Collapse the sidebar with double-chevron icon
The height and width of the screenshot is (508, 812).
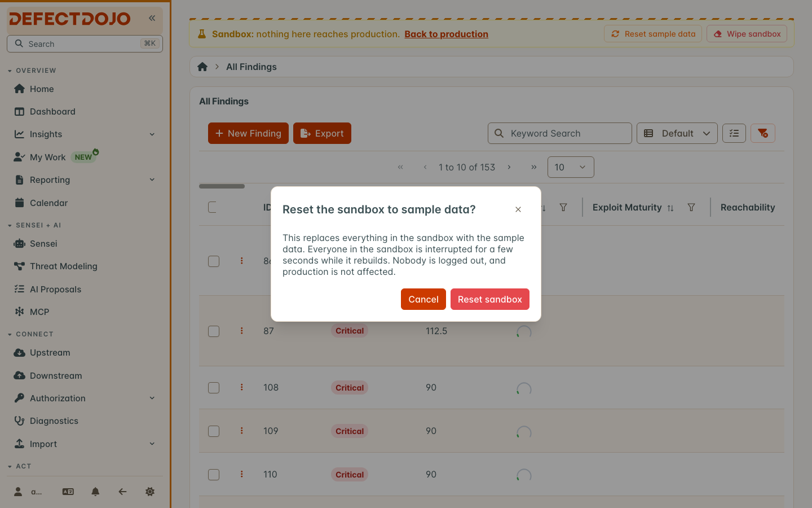coord(152,18)
